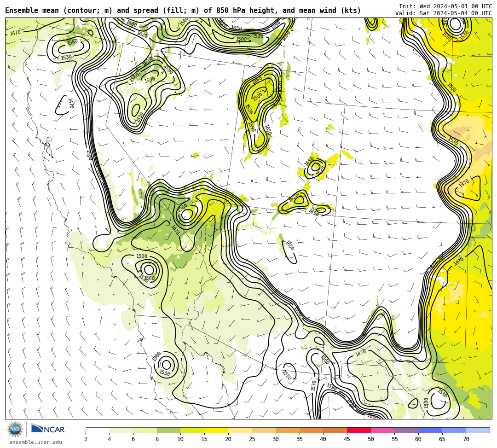Select the plot title about 850 hPa height
This screenshot has height=448, width=497.
[183, 11]
